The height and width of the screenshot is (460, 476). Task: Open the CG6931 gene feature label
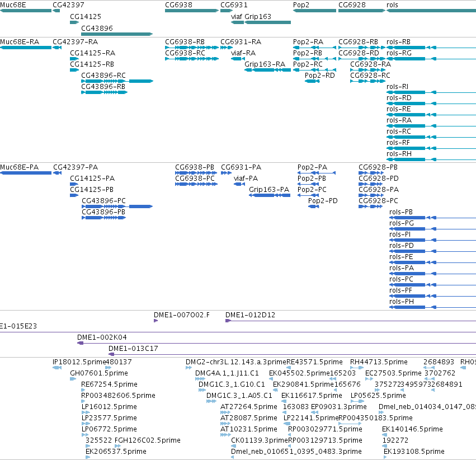tap(234, 5)
